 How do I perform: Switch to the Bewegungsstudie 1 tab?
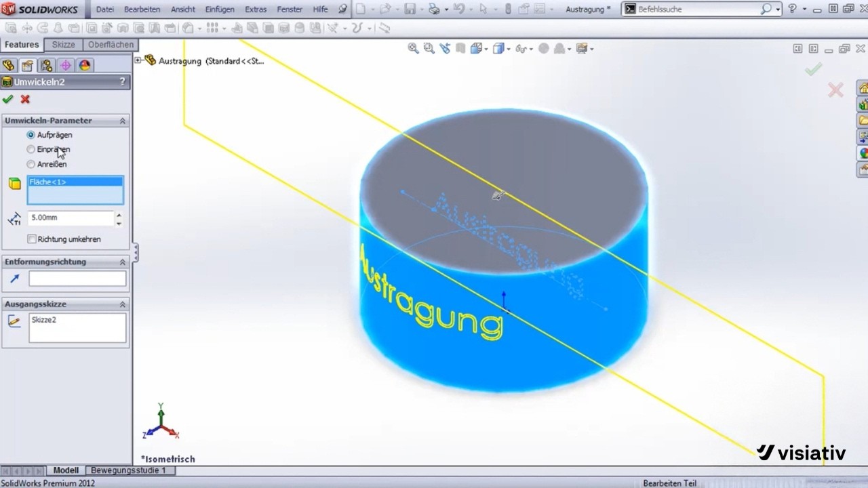(128, 470)
